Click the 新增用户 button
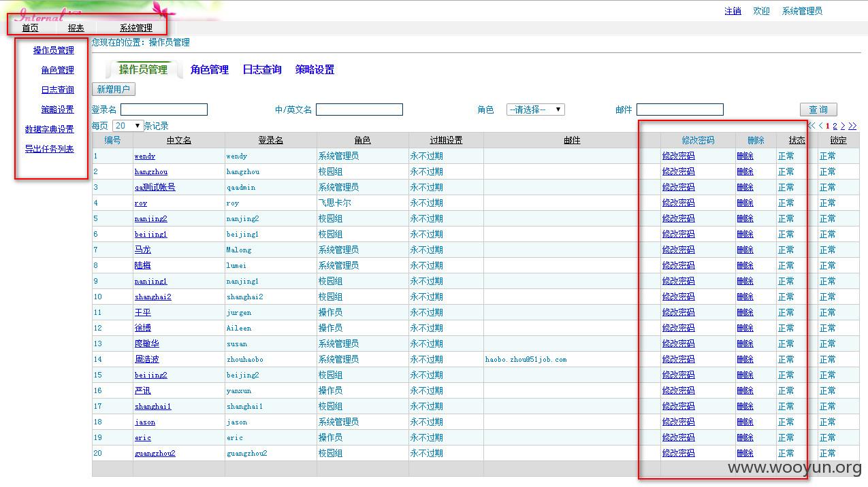The width and height of the screenshot is (868, 487). [114, 89]
